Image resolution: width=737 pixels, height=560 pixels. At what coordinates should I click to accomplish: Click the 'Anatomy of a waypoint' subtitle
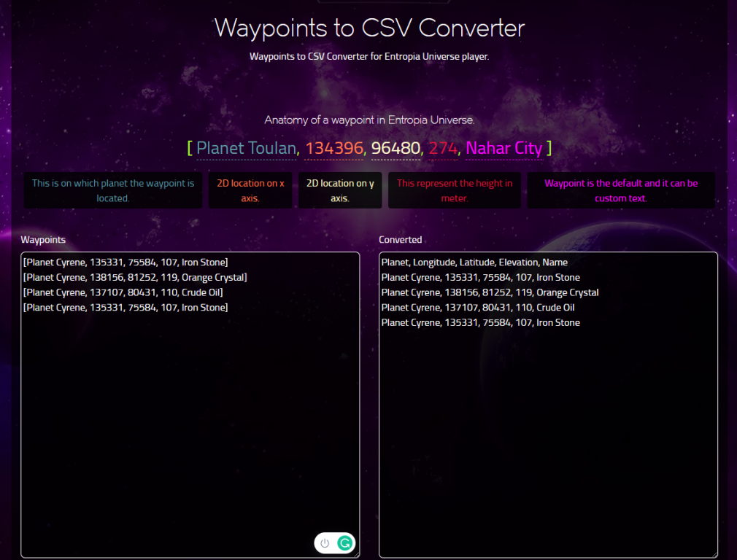click(369, 120)
